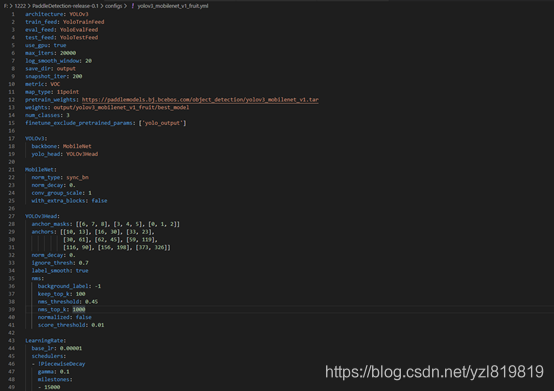Click the 'anchor_masks' key
554x391 pixels.
coord(51,224)
